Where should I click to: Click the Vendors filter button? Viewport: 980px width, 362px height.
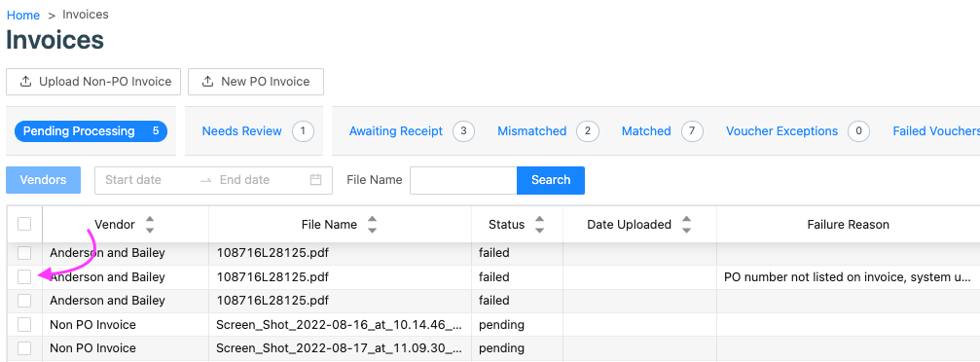click(x=43, y=180)
